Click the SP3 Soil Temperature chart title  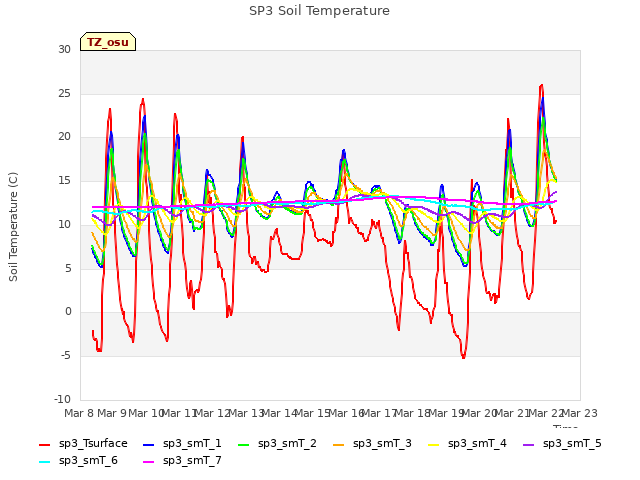click(319, 11)
